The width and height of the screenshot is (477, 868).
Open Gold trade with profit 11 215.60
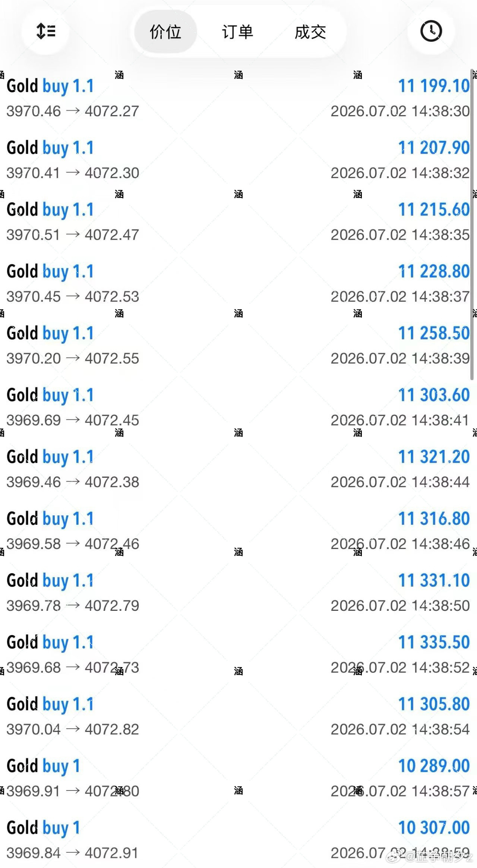click(238, 222)
